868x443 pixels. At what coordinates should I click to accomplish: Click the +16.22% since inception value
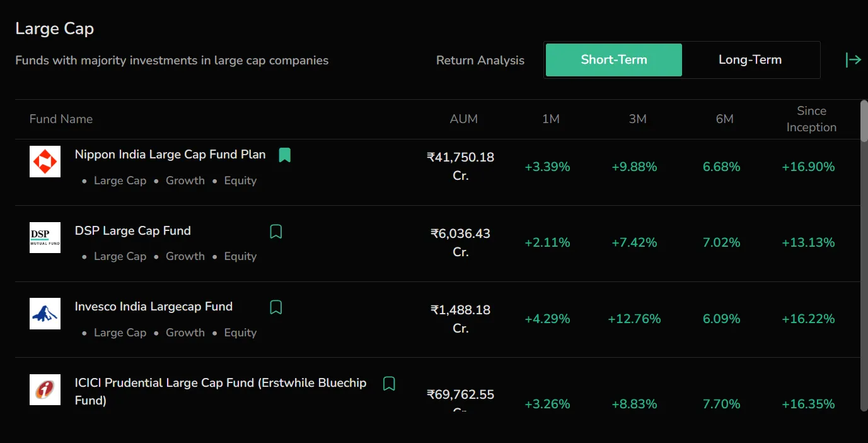click(808, 319)
